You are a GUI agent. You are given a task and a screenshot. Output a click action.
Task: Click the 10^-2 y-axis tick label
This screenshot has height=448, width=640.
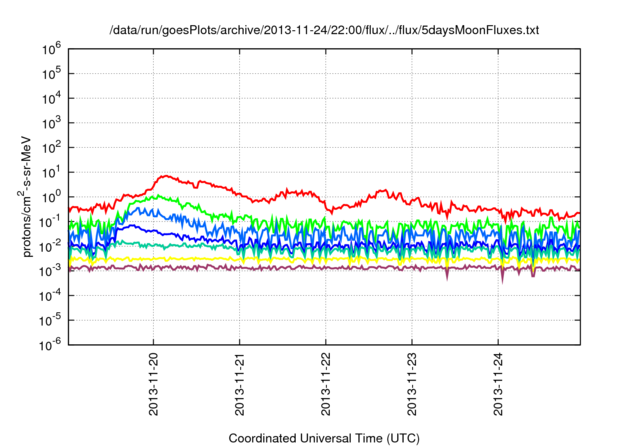pos(51,246)
